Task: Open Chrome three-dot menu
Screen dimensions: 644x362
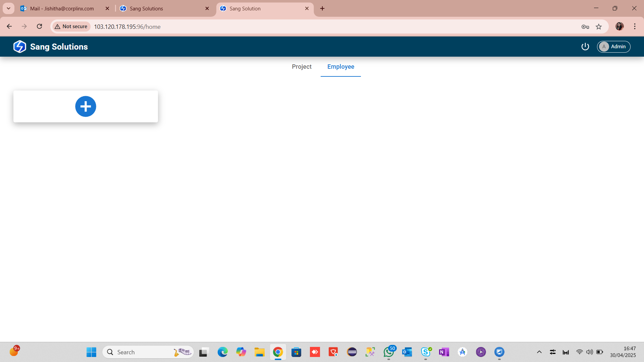Action: coord(635,26)
